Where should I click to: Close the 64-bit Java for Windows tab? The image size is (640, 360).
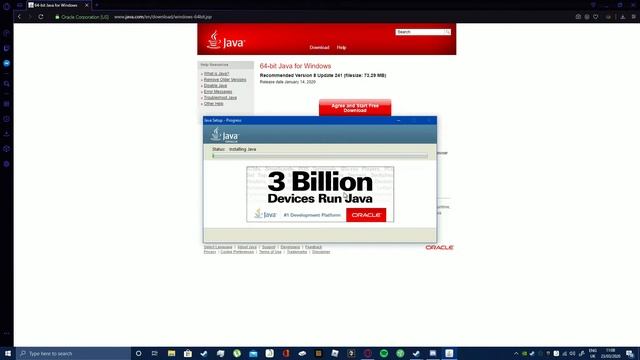(87, 5)
